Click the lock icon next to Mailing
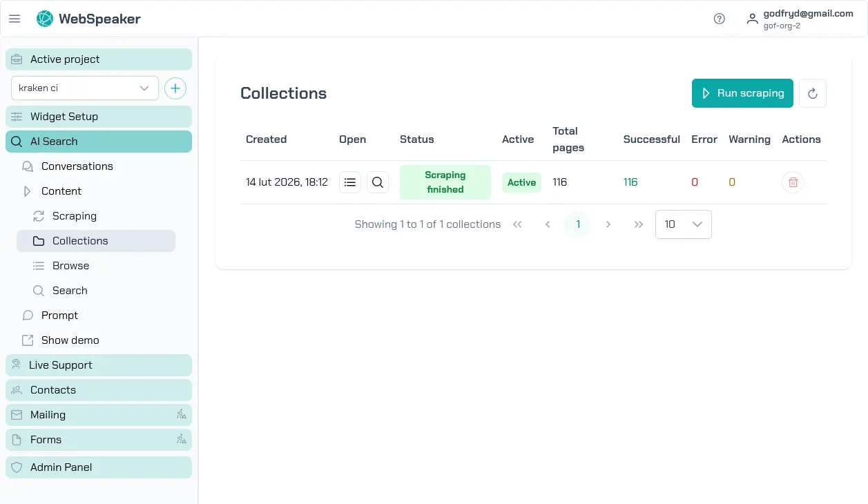Image resolution: width=868 pixels, height=504 pixels. 181,414
